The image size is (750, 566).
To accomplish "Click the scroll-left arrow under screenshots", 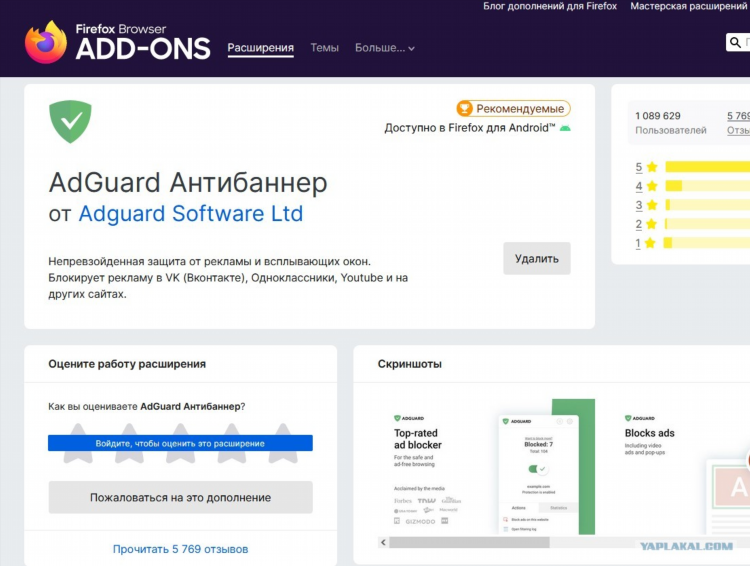I will (383, 542).
